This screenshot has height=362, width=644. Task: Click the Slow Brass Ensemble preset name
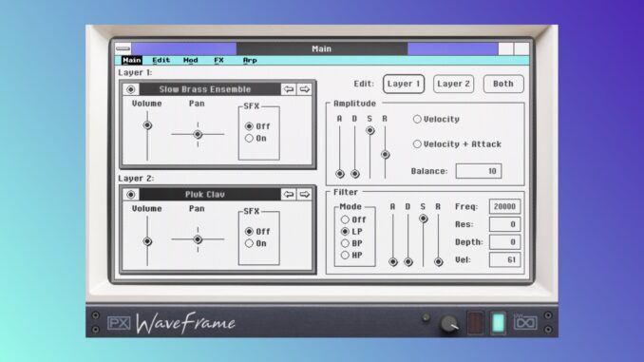coord(205,89)
